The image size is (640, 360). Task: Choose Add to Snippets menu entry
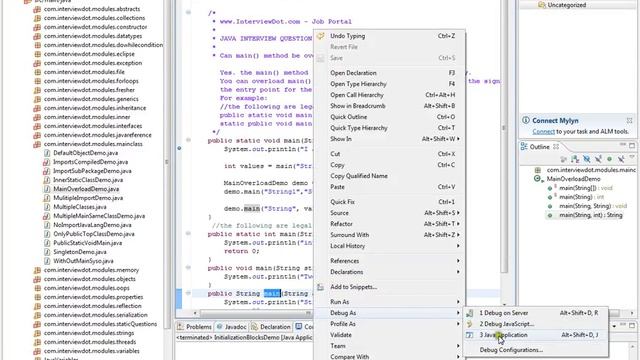pos(389,287)
